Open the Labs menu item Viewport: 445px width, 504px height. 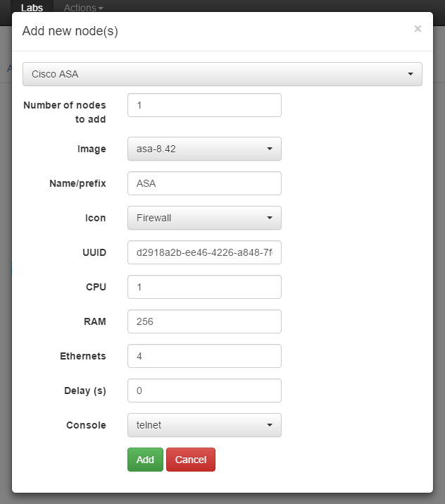[32, 7]
